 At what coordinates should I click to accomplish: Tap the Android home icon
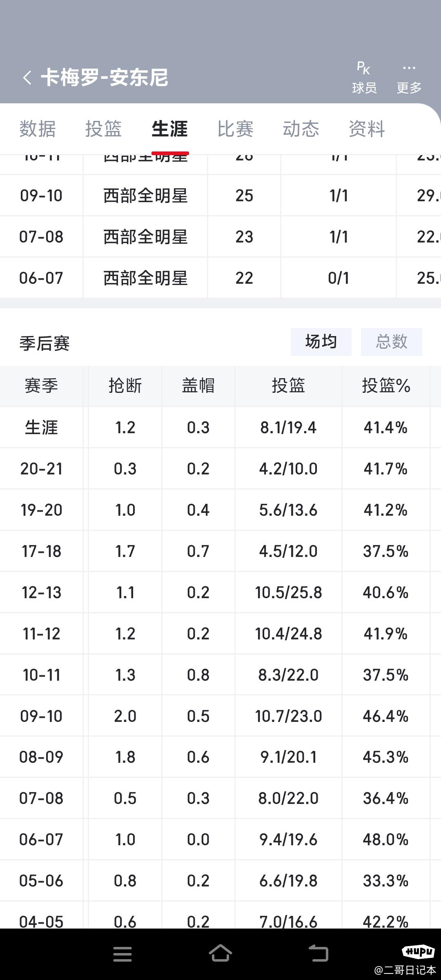tap(220, 953)
